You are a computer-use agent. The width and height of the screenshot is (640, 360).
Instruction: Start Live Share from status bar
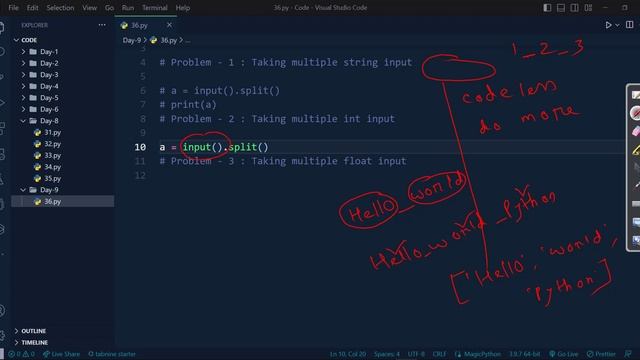click(61, 354)
